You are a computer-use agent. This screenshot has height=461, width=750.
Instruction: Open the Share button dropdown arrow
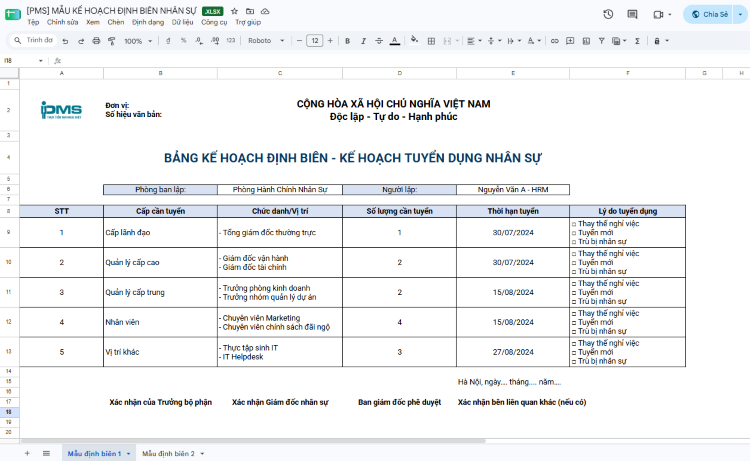[740, 14]
